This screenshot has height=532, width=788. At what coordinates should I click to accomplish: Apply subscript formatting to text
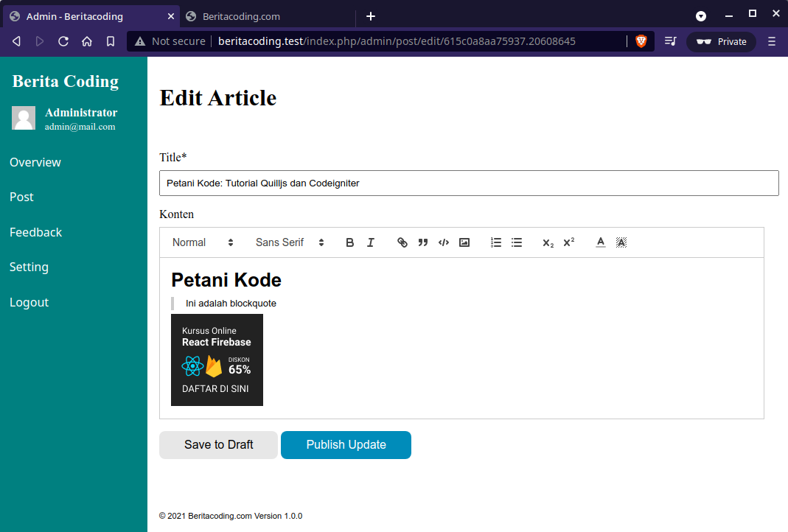(x=547, y=242)
